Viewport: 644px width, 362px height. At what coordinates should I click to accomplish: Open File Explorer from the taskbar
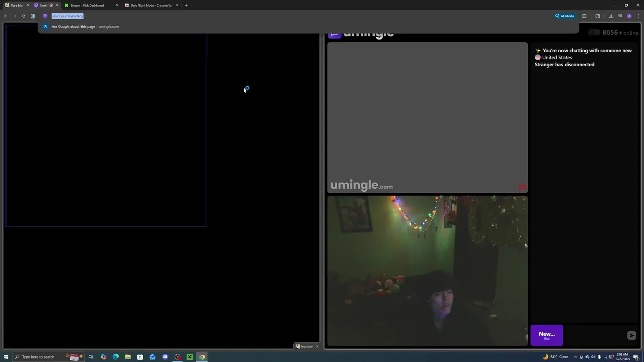click(x=128, y=357)
